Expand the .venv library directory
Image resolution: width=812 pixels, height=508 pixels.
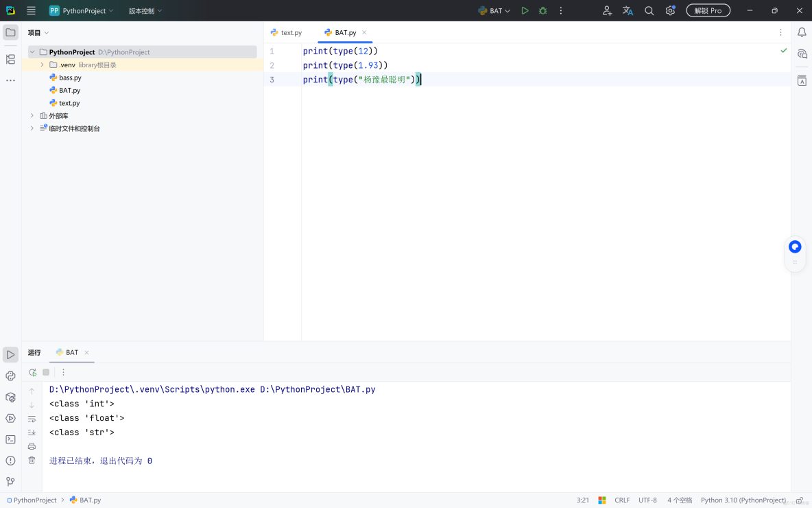[x=43, y=64]
